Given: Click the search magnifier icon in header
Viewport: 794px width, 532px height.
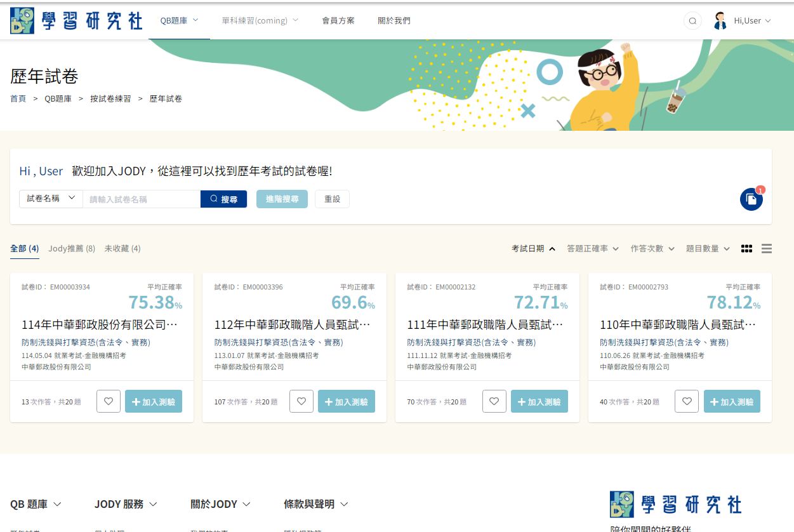Looking at the screenshot, I should pyautogui.click(x=692, y=21).
